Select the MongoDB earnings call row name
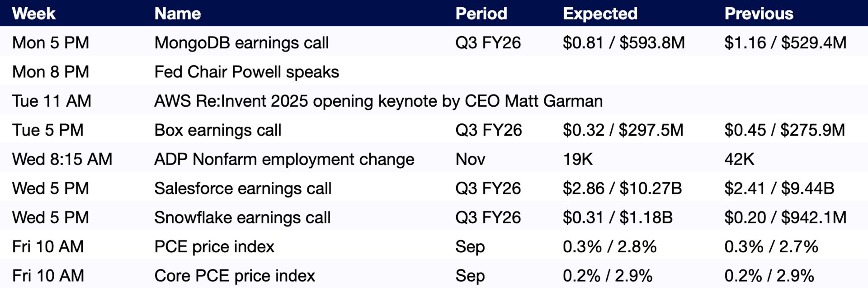Viewport: 868px width, 288px height. 241,43
